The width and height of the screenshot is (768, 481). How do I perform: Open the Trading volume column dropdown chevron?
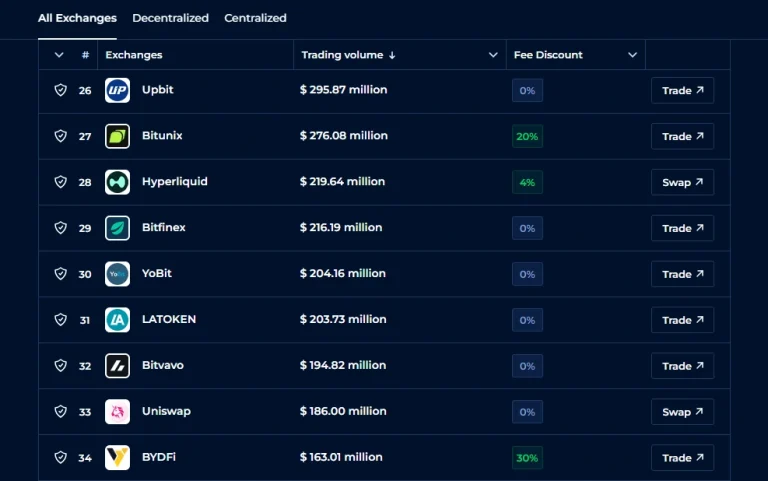pos(493,55)
